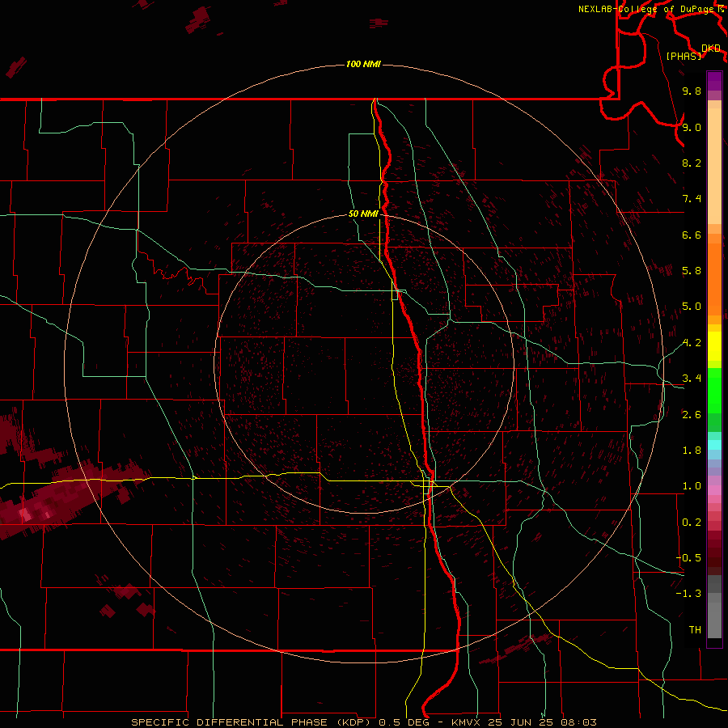
Task: Click the 0.2 scale label
Action: pos(692,523)
